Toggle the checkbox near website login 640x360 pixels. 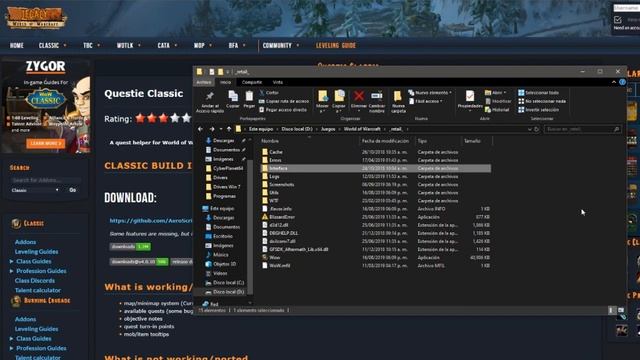pyautogui.click(x=618, y=20)
